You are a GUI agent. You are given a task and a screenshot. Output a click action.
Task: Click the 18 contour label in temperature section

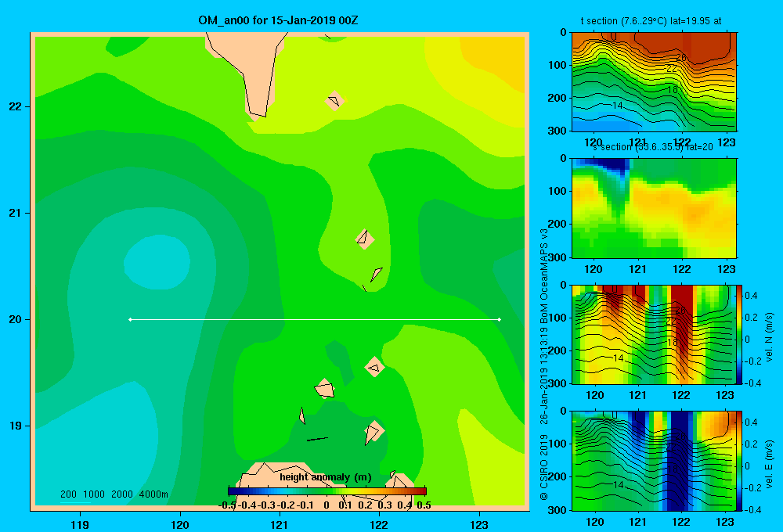672,90
